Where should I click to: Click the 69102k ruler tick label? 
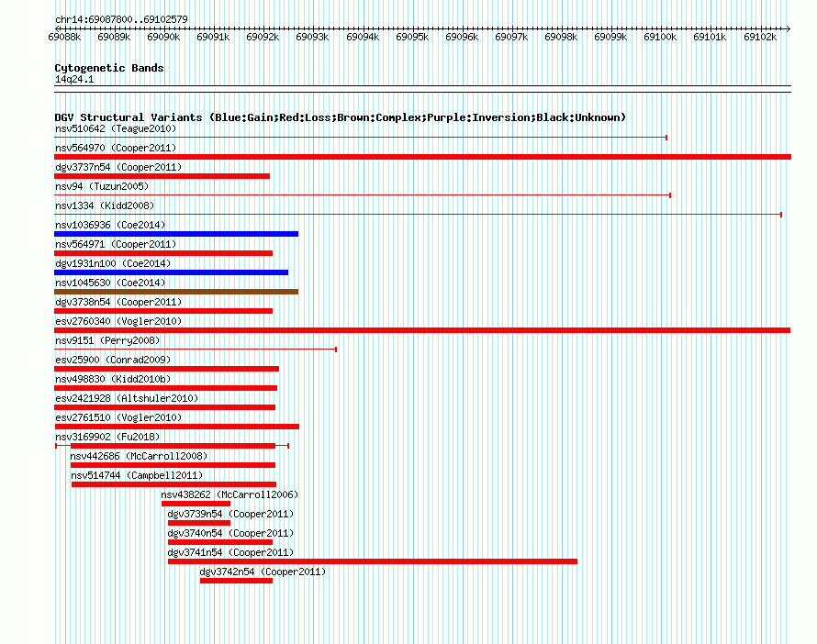tap(760, 37)
